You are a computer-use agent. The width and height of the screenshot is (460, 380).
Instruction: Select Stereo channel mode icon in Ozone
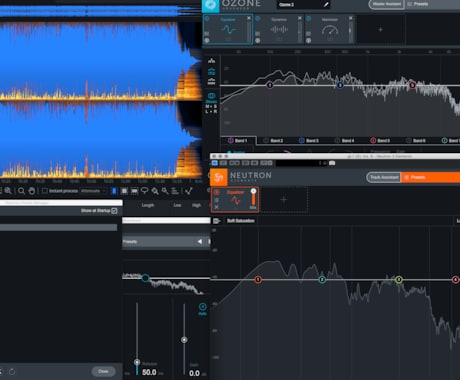211,97
